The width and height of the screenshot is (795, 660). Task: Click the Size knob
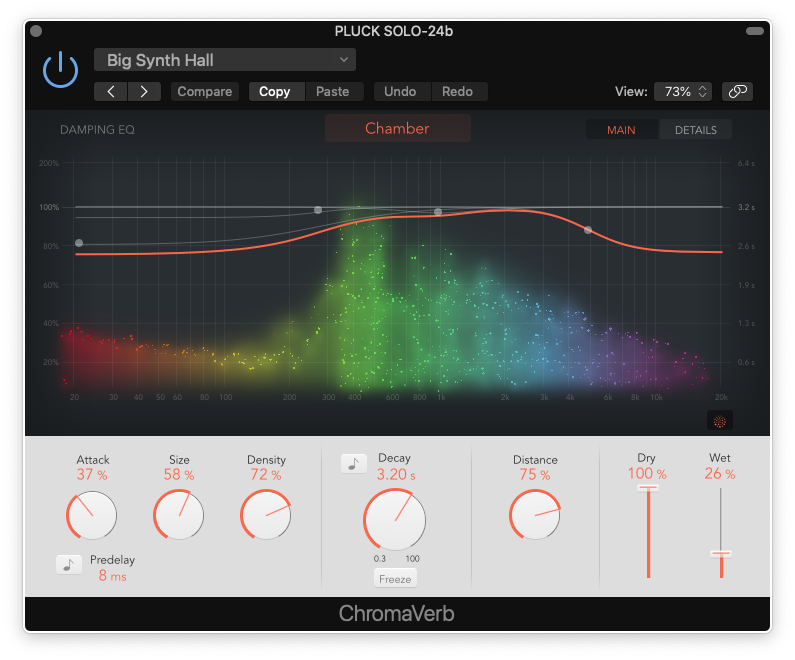click(x=178, y=515)
